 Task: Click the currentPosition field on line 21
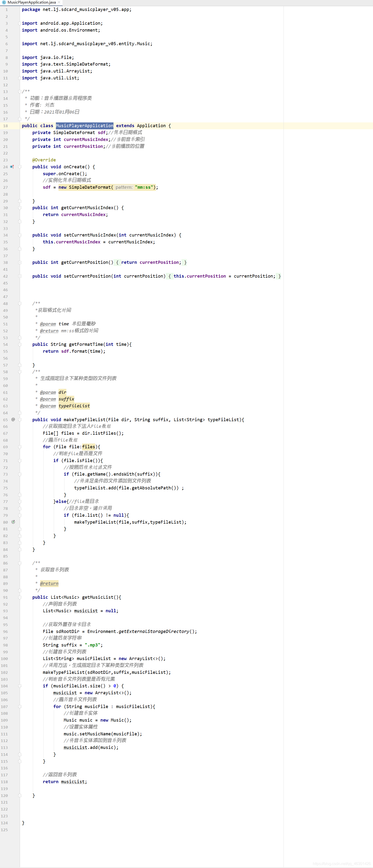[x=83, y=146]
